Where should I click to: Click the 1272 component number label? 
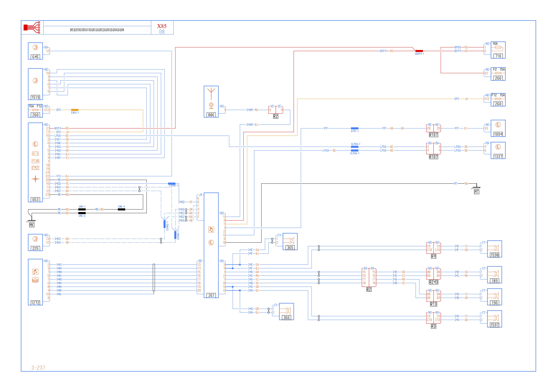point(35,303)
